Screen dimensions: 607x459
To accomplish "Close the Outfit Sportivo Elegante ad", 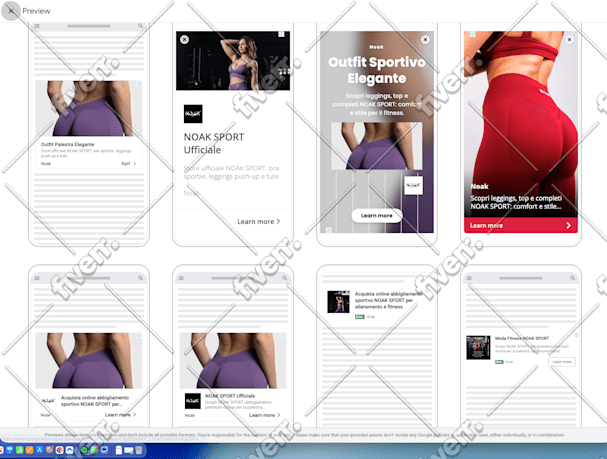I will tap(425, 39).
